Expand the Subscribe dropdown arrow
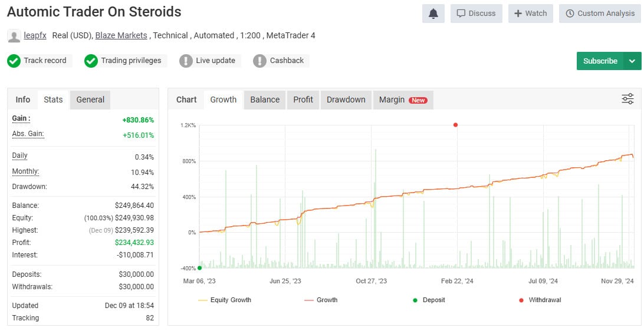 632,61
